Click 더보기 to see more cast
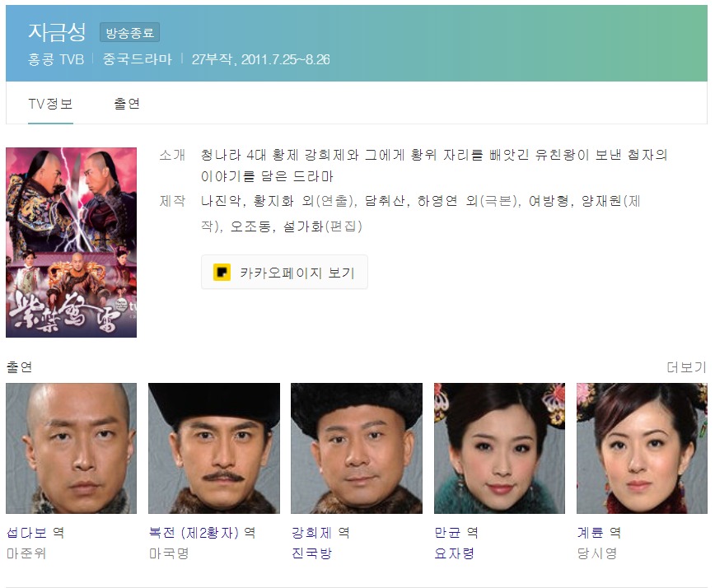Image resolution: width=715 pixels, height=588 pixels. (686, 367)
